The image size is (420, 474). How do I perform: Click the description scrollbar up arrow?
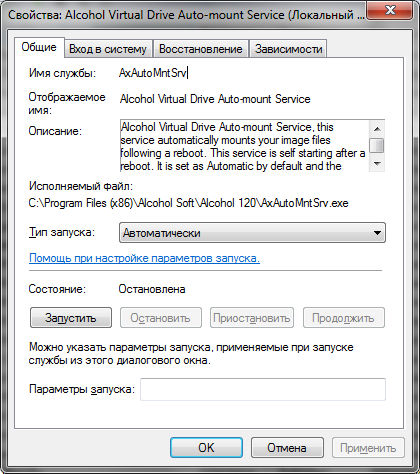[377, 129]
